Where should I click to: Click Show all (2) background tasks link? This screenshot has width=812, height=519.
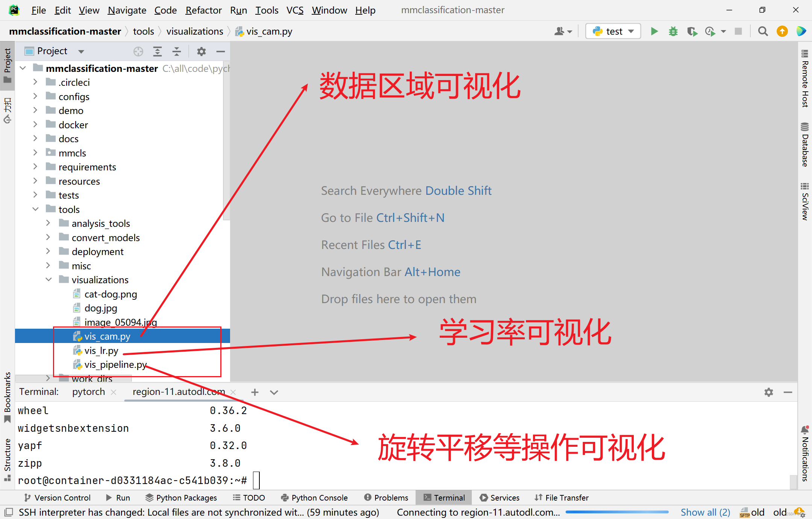point(705,512)
